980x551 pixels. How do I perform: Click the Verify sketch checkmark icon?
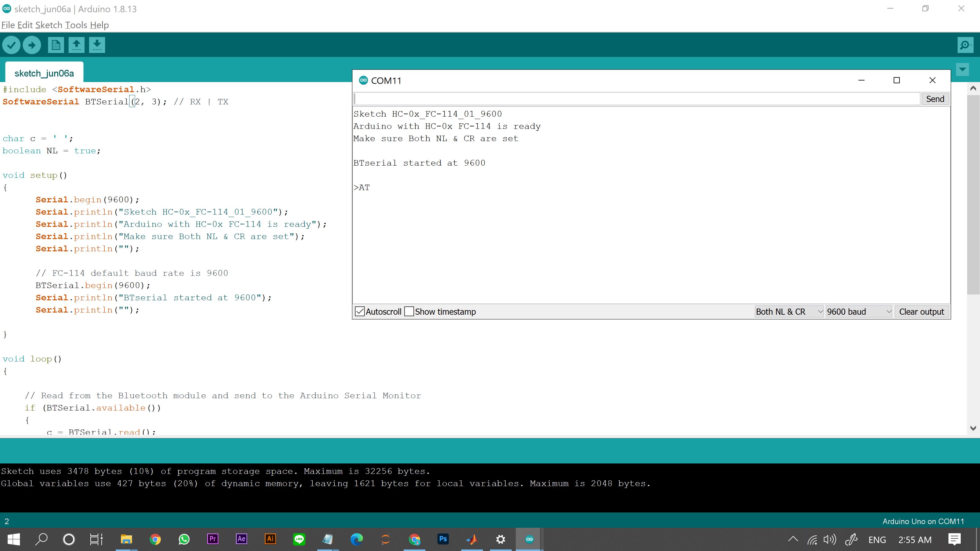tap(11, 45)
